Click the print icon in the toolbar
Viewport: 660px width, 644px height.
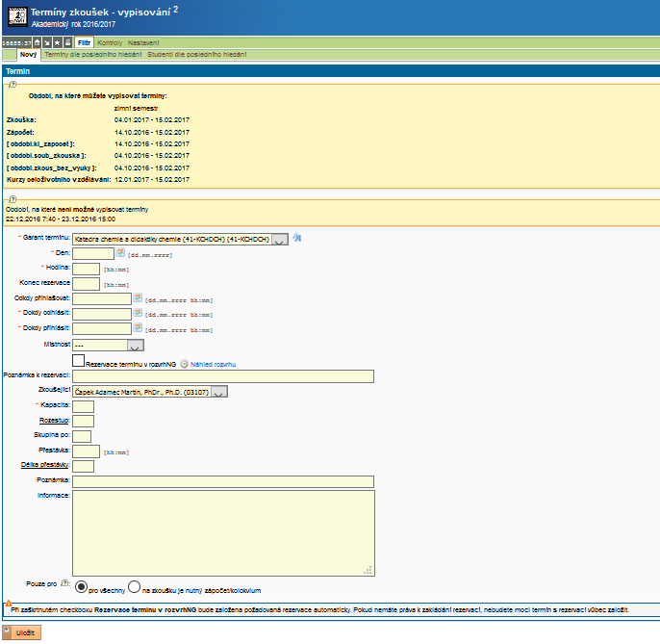point(67,43)
